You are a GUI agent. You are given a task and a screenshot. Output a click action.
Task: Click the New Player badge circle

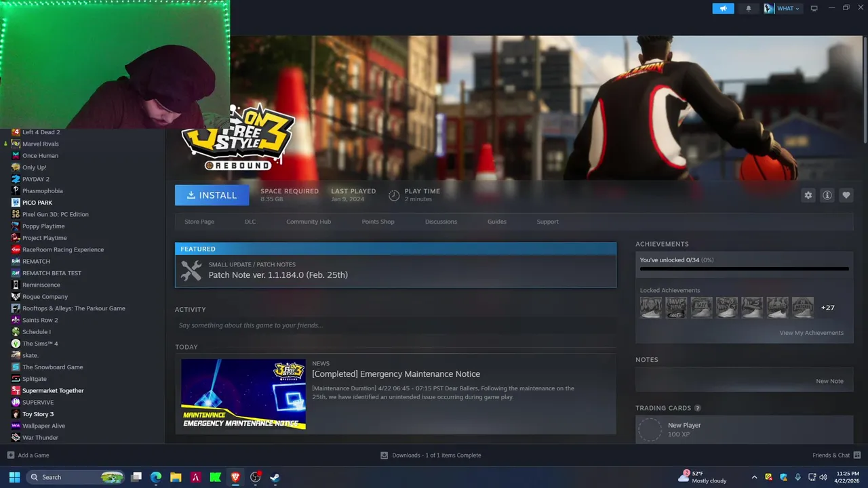coord(650,429)
